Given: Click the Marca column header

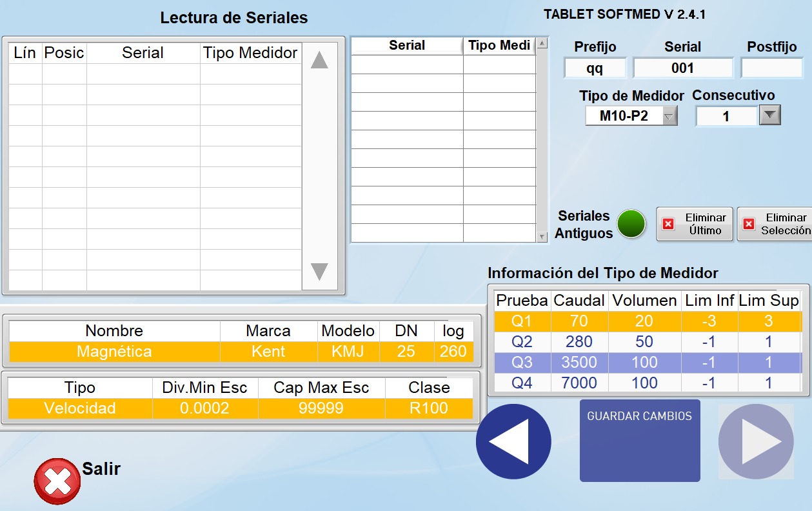Looking at the screenshot, I should (268, 331).
